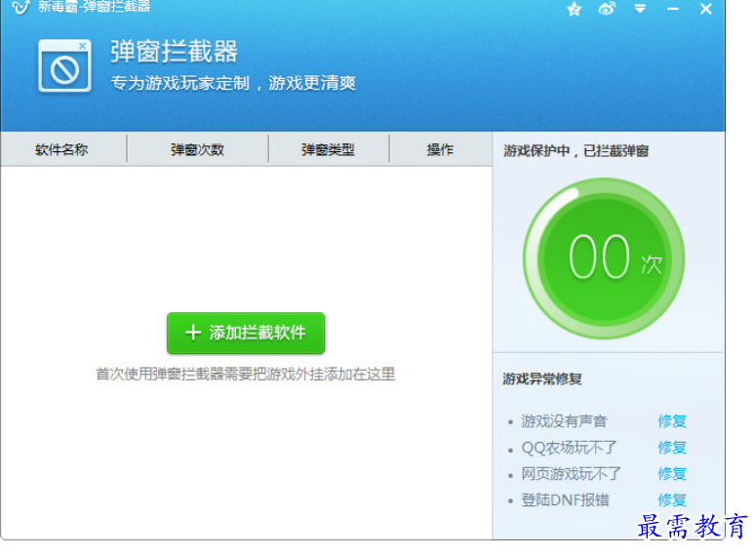Select the 游戏没有声音 list entry
The image size is (756, 557).
(564, 421)
